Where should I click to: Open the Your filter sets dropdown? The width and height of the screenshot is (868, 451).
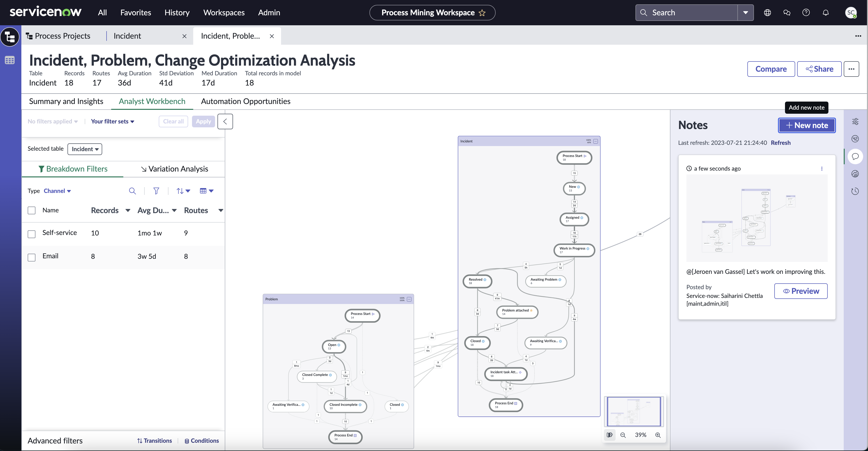point(113,121)
